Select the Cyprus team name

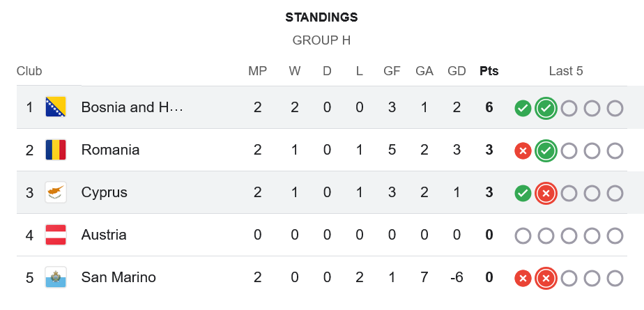tap(104, 192)
